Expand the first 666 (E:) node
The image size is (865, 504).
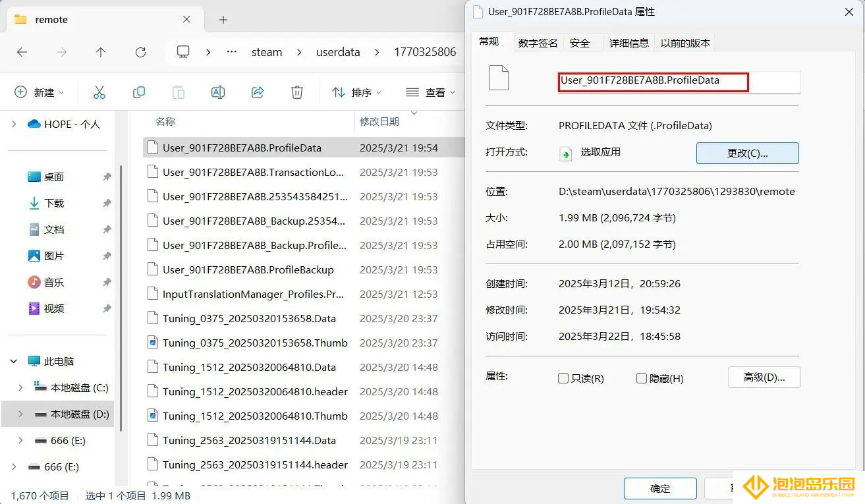click(20, 440)
